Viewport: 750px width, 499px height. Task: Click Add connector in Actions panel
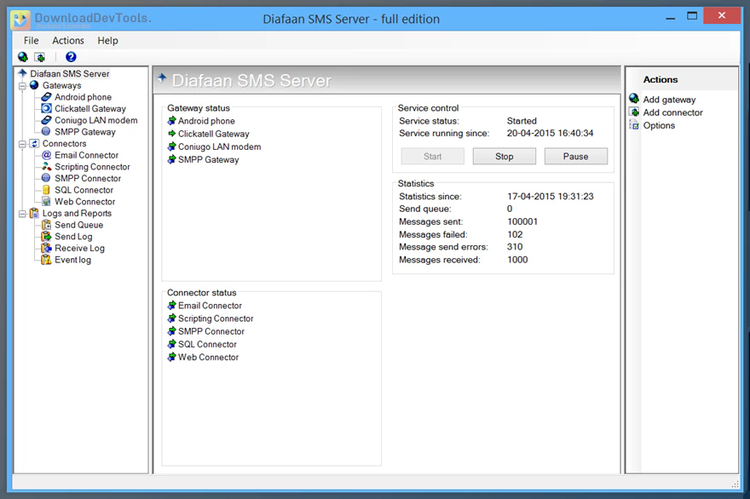[673, 112]
